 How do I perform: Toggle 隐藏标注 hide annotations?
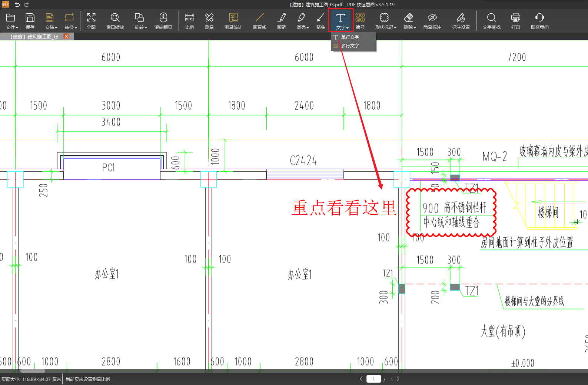(432, 17)
